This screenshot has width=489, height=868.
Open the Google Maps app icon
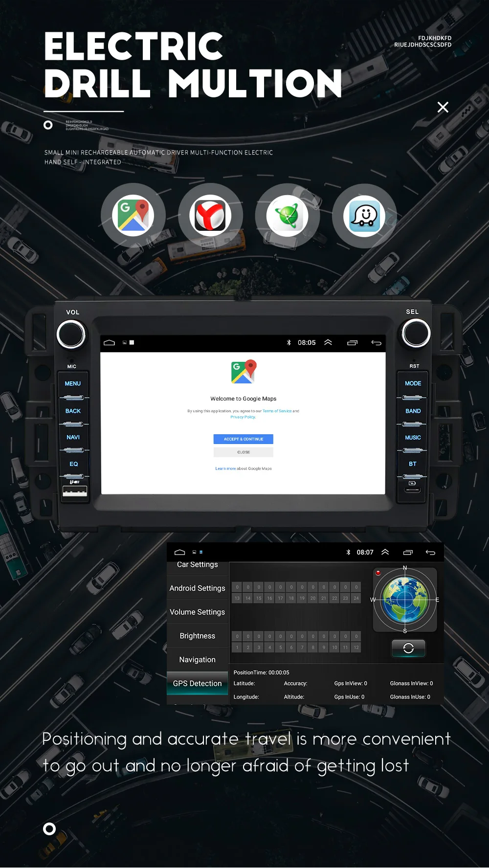point(133,215)
